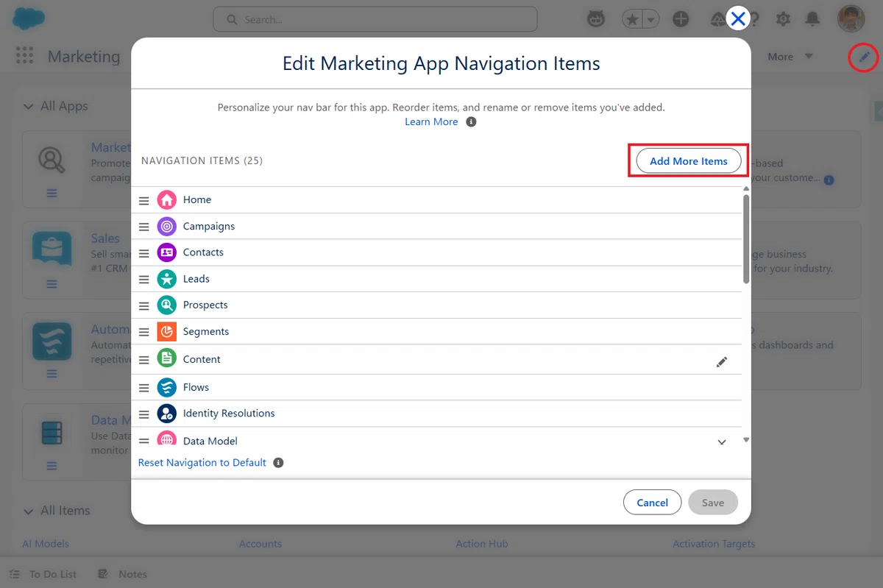Select the Flows row label
This screenshot has width=883, height=588.
pos(196,387)
